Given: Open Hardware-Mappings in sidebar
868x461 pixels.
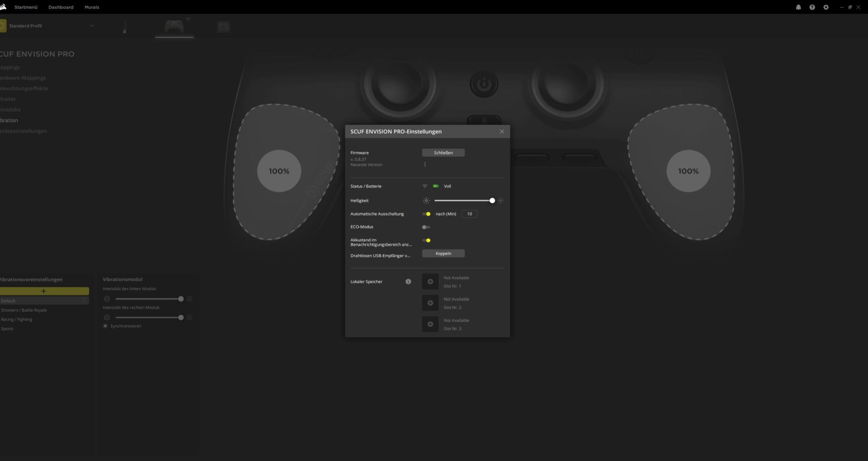Looking at the screenshot, I should (x=23, y=78).
